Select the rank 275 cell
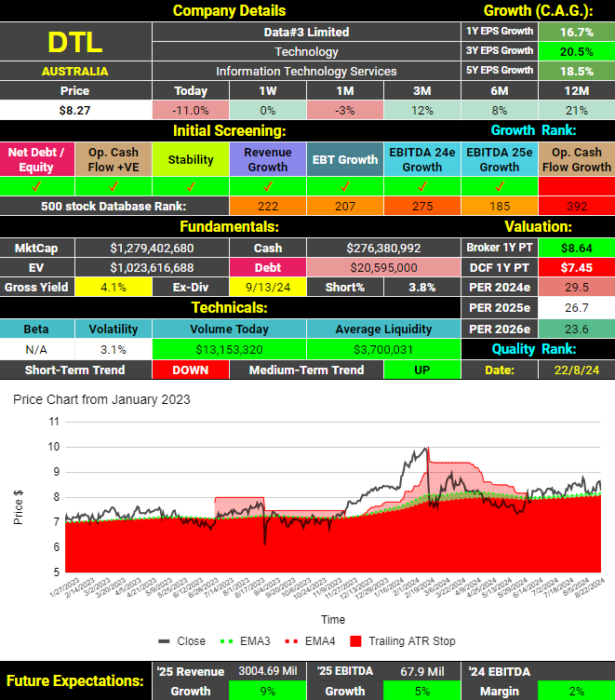The height and width of the screenshot is (700, 615). [x=422, y=207]
